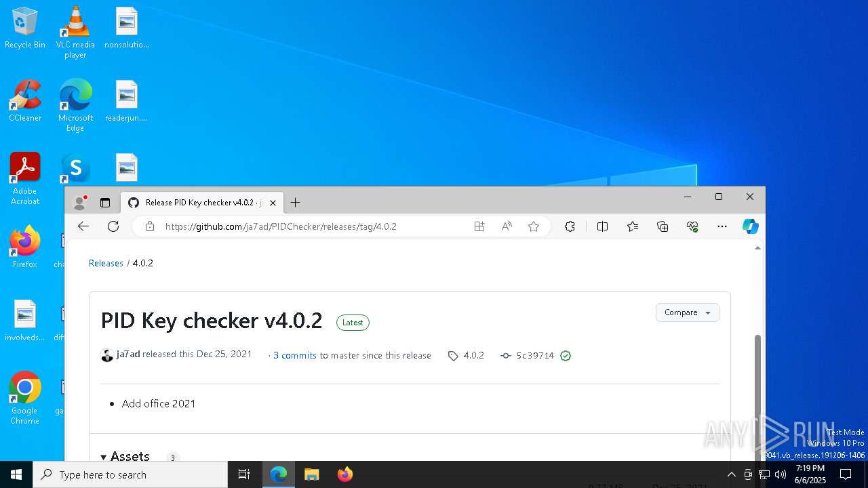Image resolution: width=868 pixels, height=488 pixels.
Task: Select the nonsolutio... file on desktop
Action: tap(126, 28)
